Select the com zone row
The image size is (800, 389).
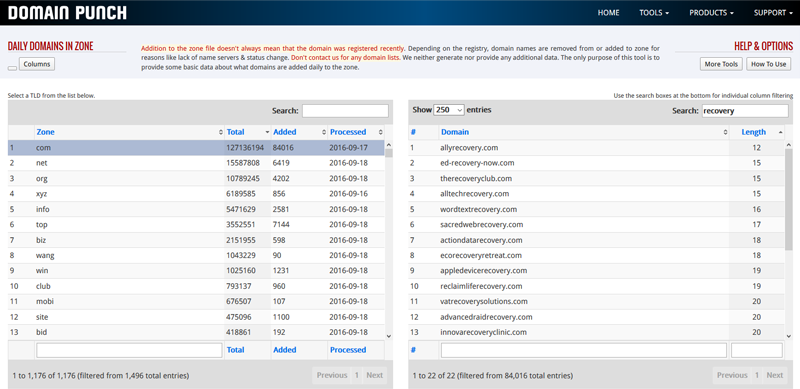(196, 148)
